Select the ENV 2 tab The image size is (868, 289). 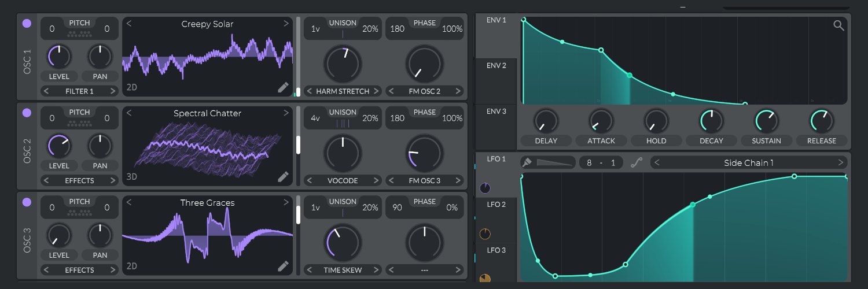[496, 81]
